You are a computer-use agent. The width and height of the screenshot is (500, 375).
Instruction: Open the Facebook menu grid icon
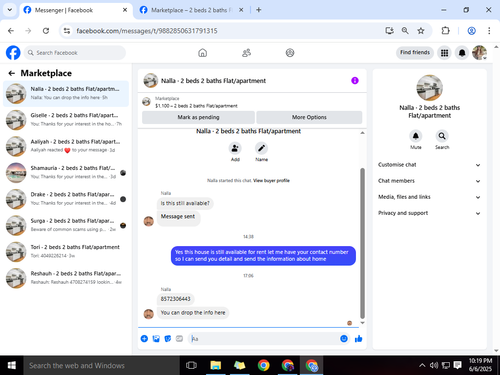pyautogui.click(x=444, y=53)
